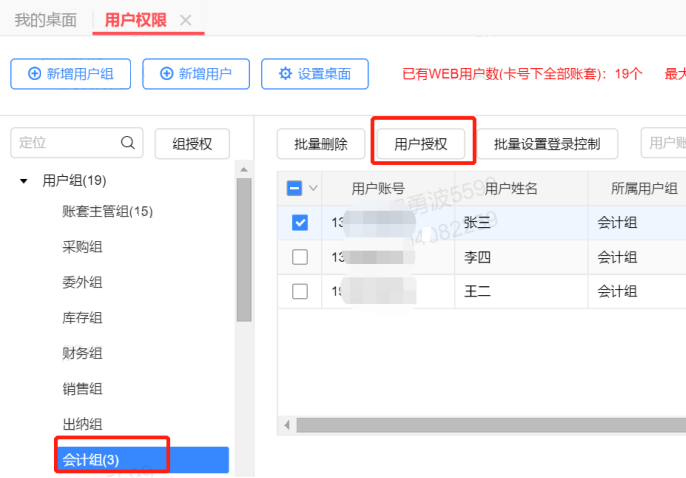
Task: Click the horizontal scrollbar under user table
Action: [x=491, y=425]
